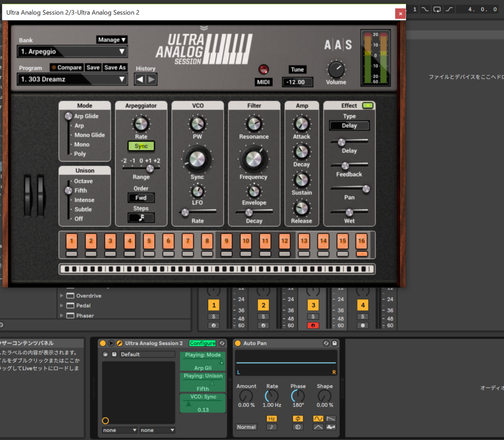The height and width of the screenshot is (440, 504).
Task: Click the Effect Feedback slider handle
Action: tap(345, 166)
